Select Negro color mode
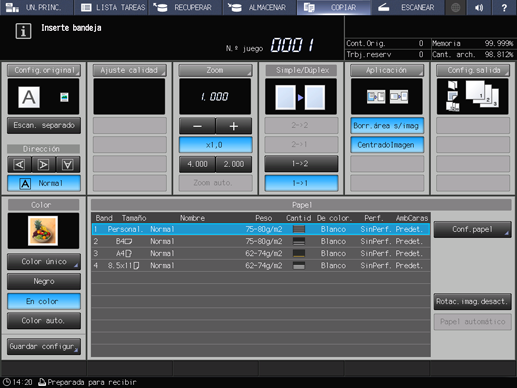 (x=44, y=281)
